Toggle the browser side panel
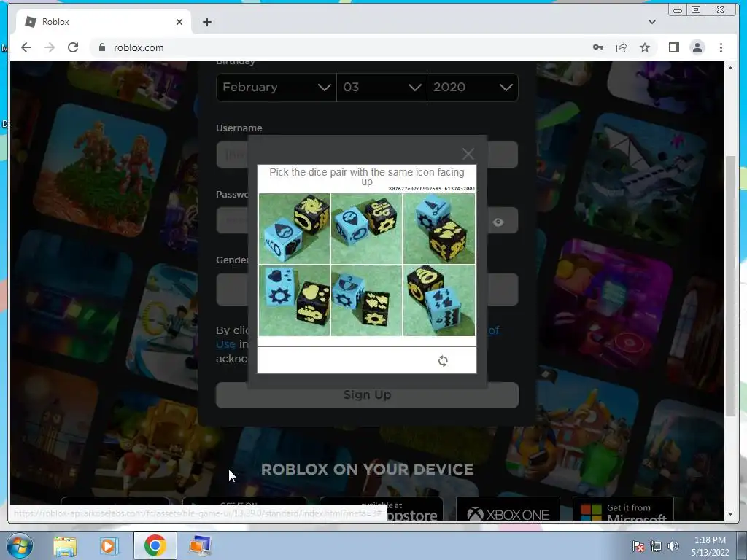This screenshot has width=747, height=560. [673, 47]
